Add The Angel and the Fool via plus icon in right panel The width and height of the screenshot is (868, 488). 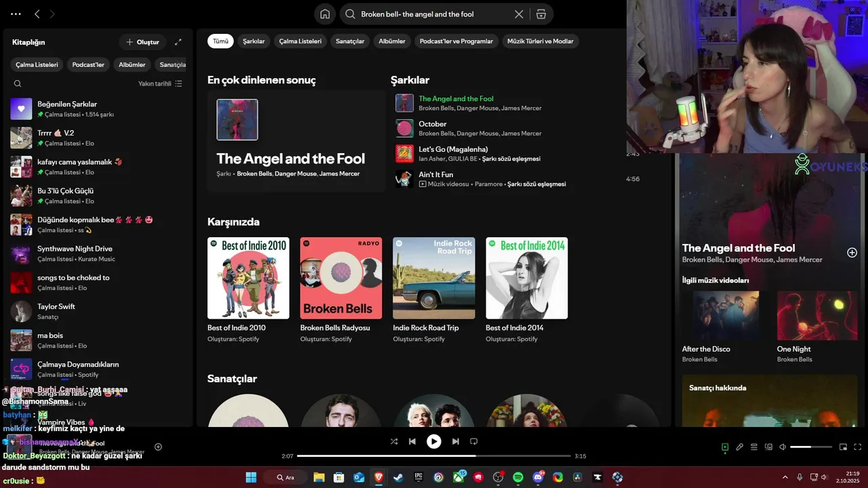tap(852, 253)
